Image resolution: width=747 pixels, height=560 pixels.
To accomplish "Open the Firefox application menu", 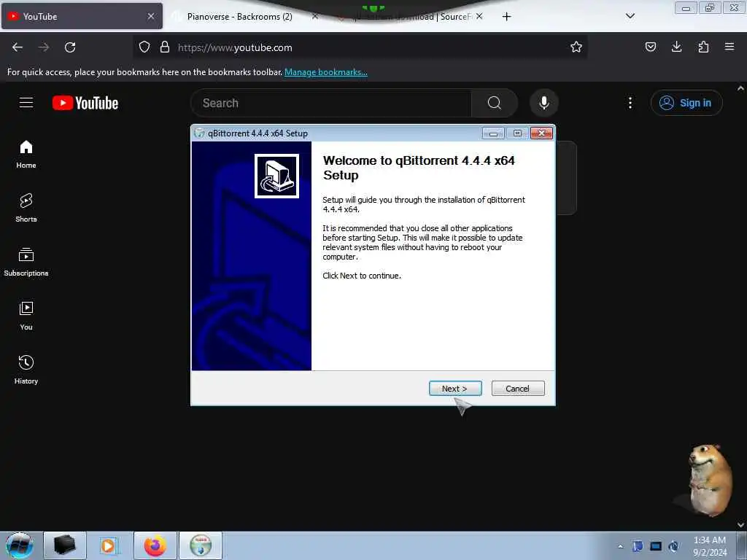I will pyautogui.click(x=729, y=47).
